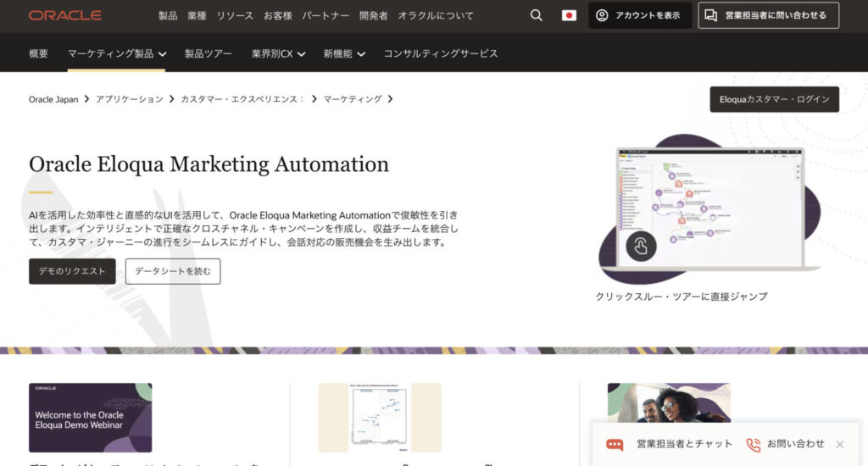Click 営業担当者とチャット link
868x466 pixels.
click(x=684, y=444)
